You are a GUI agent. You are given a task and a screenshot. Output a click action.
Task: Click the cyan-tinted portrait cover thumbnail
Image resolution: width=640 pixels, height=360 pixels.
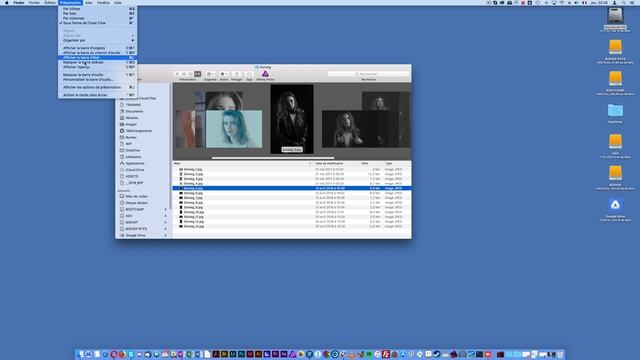[234, 129]
